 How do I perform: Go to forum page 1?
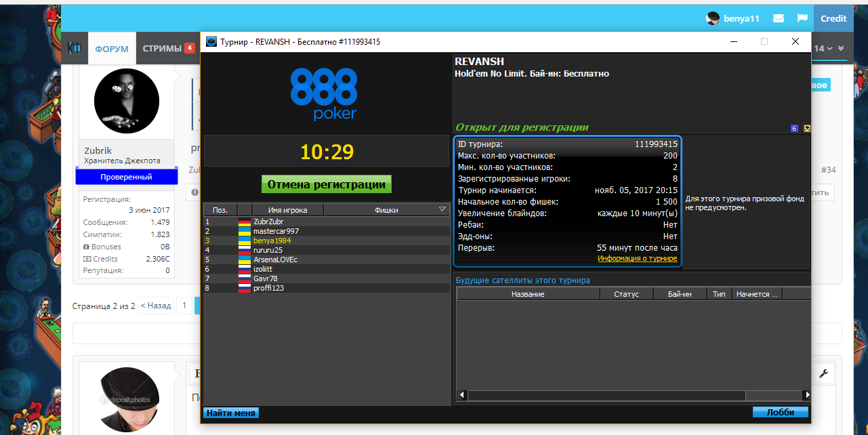tap(184, 306)
